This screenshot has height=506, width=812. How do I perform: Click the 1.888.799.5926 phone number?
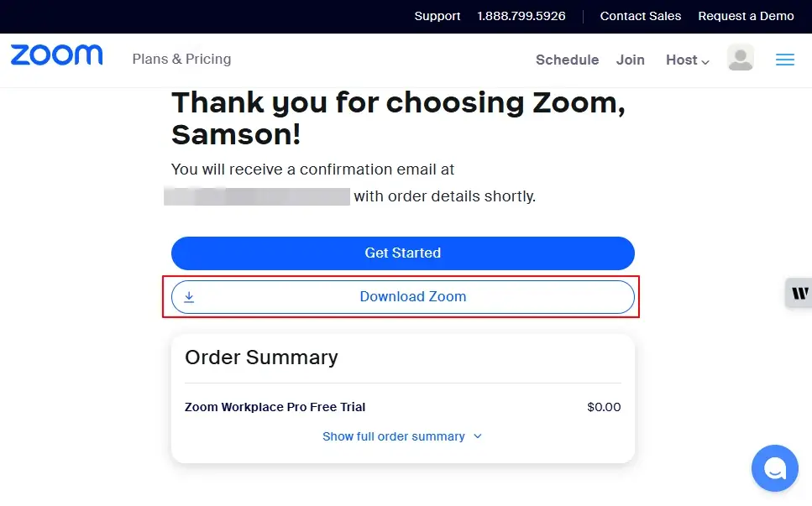coord(521,16)
